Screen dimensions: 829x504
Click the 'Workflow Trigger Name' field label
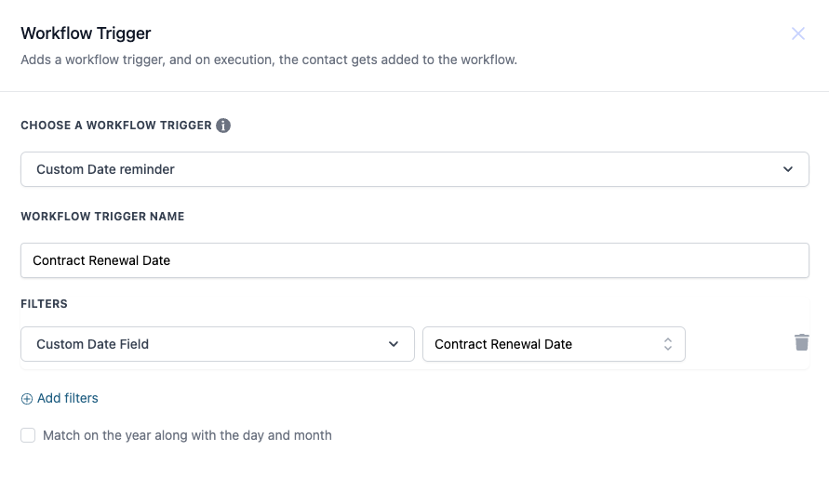(x=102, y=217)
